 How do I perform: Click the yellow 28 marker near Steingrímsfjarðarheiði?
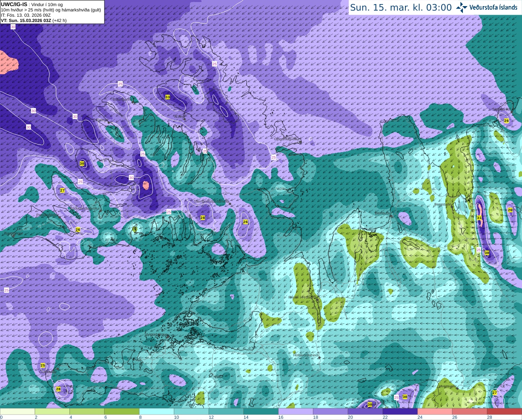click(x=203, y=218)
